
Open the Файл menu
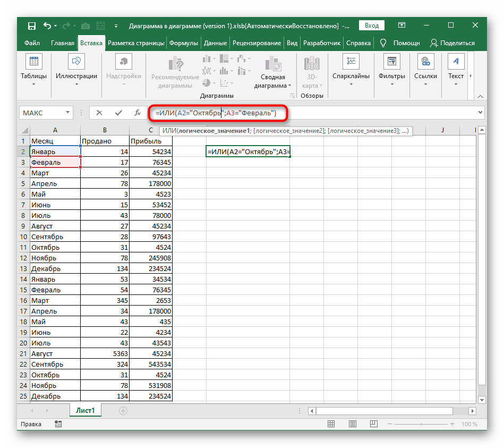tap(32, 43)
